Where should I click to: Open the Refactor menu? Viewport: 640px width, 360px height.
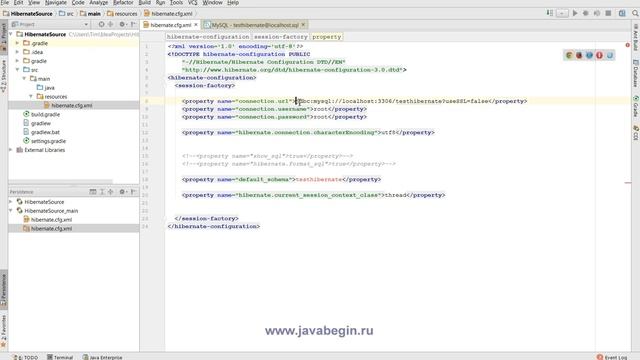pos(123,2)
